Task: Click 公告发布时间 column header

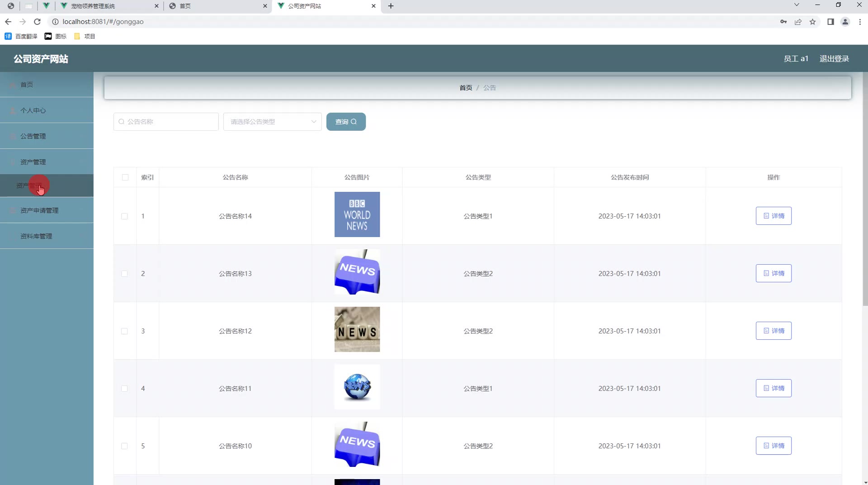Action: coord(630,177)
